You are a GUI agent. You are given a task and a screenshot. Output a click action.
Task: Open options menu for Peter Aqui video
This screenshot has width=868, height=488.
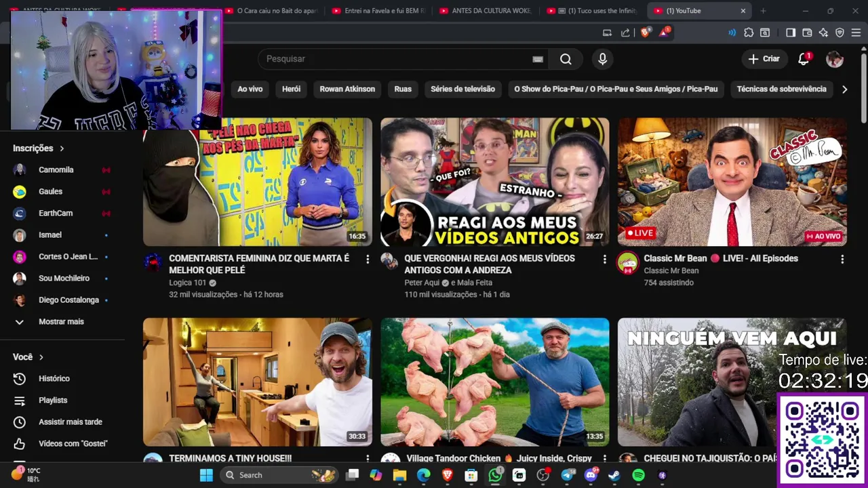pyautogui.click(x=604, y=259)
